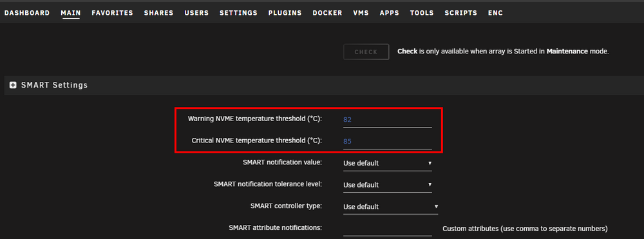Open SMART controller type dropdown
Image resolution: width=644 pixels, height=239 pixels.
pos(391,207)
